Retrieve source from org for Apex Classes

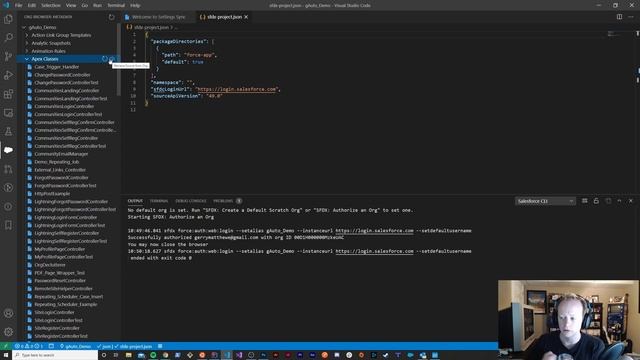point(112,59)
